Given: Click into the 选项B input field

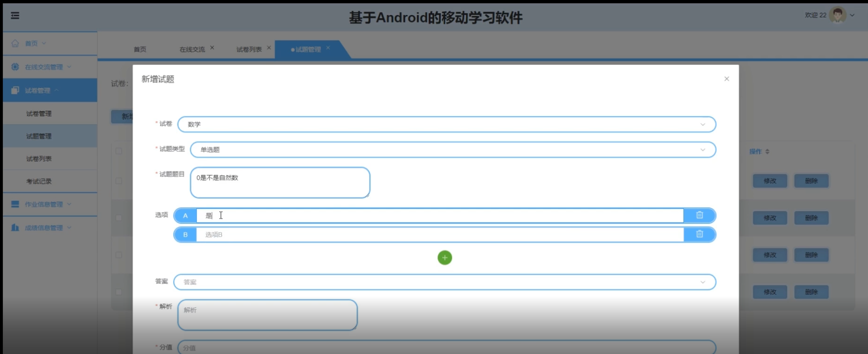Looking at the screenshot, I should point(439,235).
